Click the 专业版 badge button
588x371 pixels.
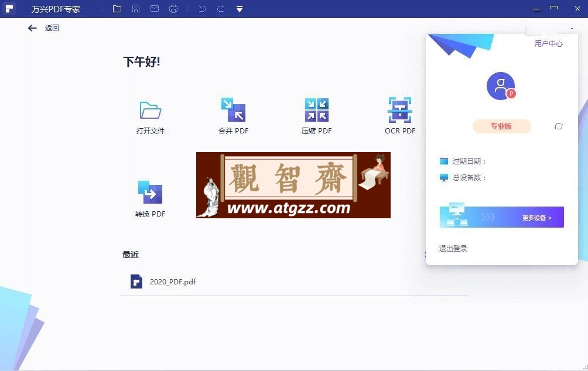[x=501, y=126]
